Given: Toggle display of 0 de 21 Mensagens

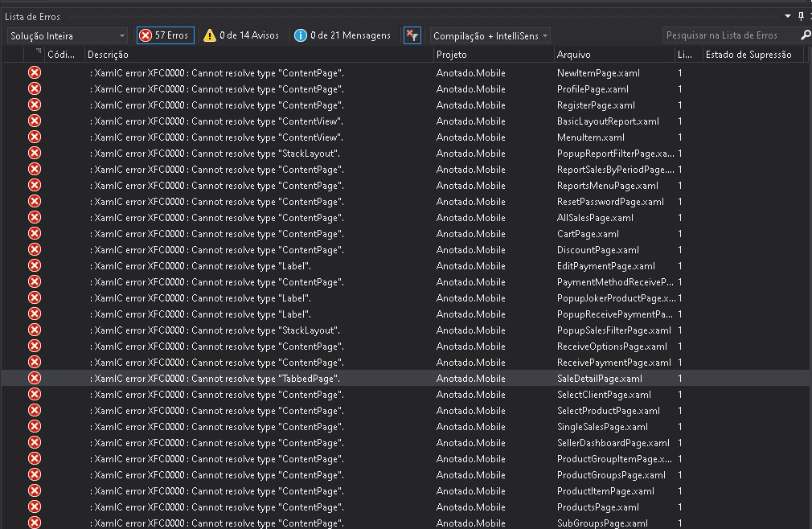Looking at the screenshot, I should pyautogui.click(x=335, y=35).
